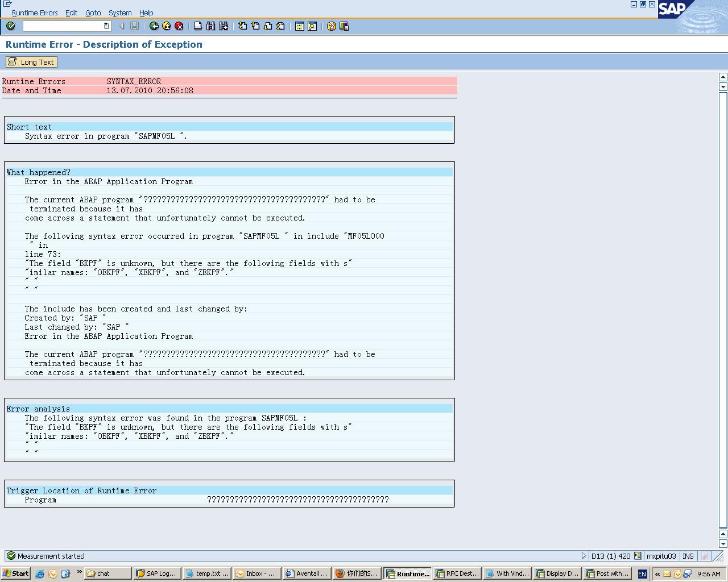
Task: Open the Edit menu
Action: tap(71, 13)
